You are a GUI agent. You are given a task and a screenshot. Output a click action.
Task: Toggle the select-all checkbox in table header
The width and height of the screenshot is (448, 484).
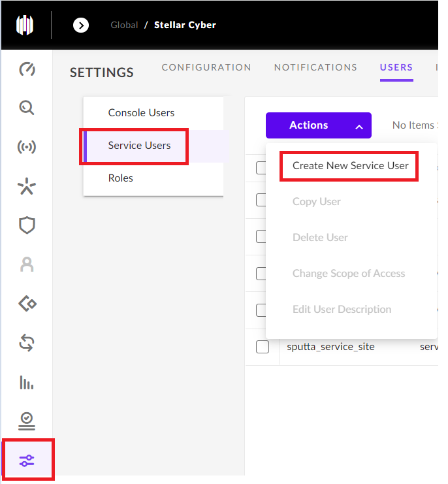261,169
